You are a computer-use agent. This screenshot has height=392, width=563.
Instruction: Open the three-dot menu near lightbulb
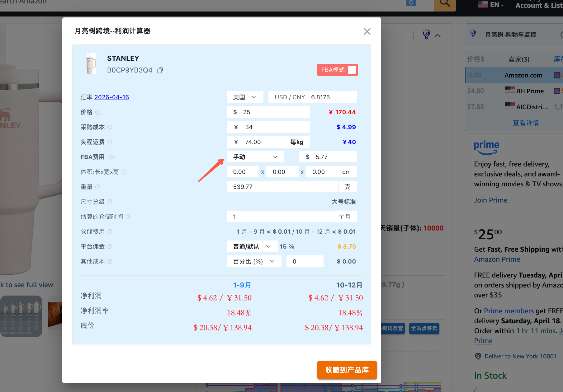(x=413, y=35)
